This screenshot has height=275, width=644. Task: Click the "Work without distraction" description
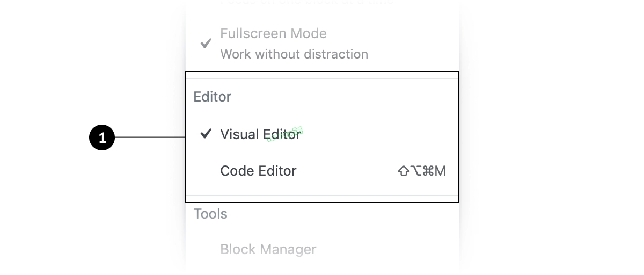point(294,54)
